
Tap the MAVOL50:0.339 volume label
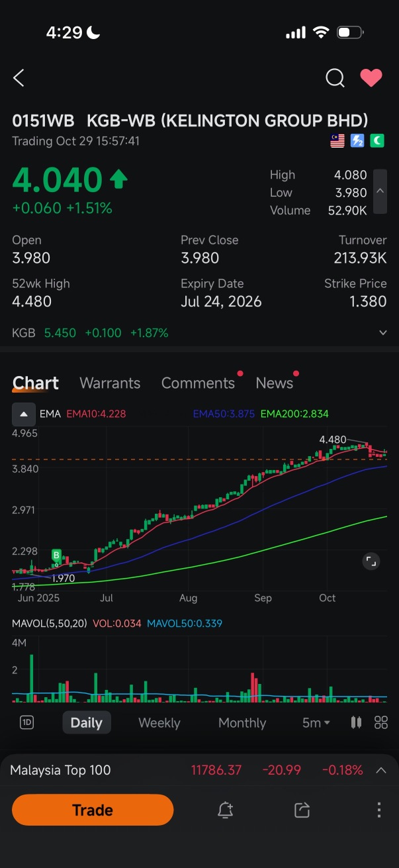pyautogui.click(x=185, y=623)
